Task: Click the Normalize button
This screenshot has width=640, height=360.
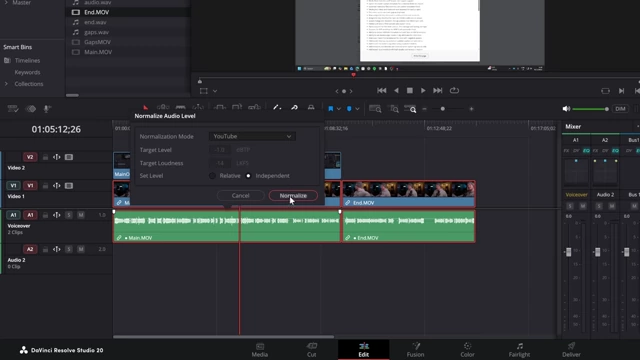Action: 293,196
